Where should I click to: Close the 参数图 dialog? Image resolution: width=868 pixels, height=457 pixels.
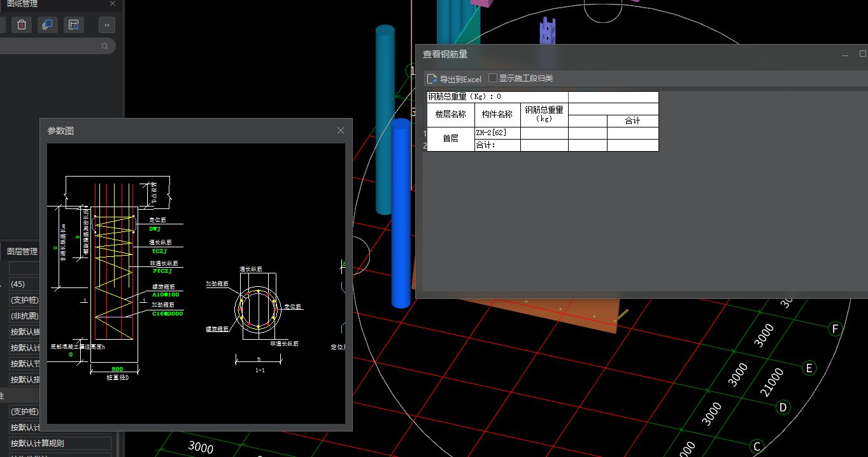pos(341,131)
